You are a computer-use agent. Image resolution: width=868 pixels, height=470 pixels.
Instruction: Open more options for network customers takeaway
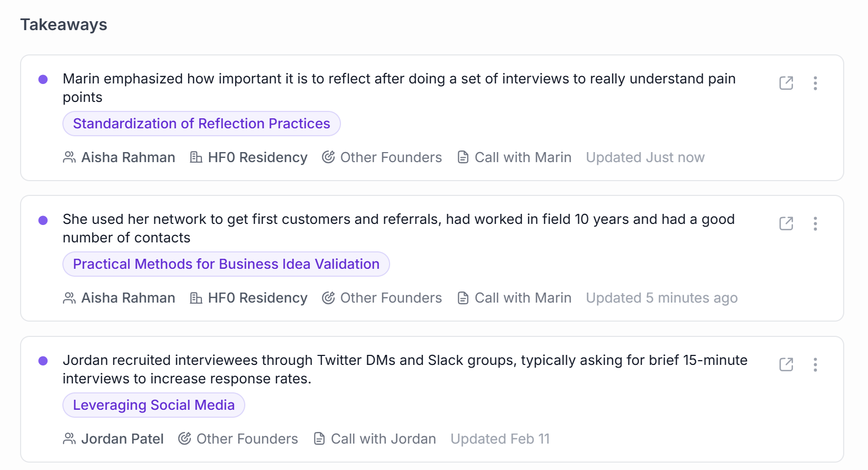click(x=815, y=223)
